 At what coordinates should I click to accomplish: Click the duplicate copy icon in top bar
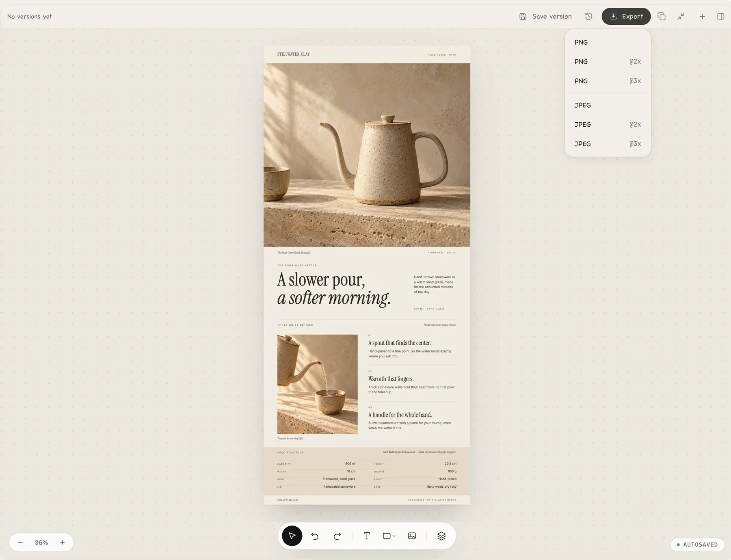(662, 16)
